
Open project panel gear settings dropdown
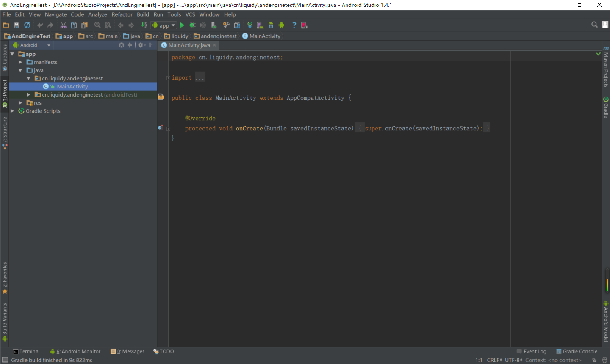[x=141, y=45]
